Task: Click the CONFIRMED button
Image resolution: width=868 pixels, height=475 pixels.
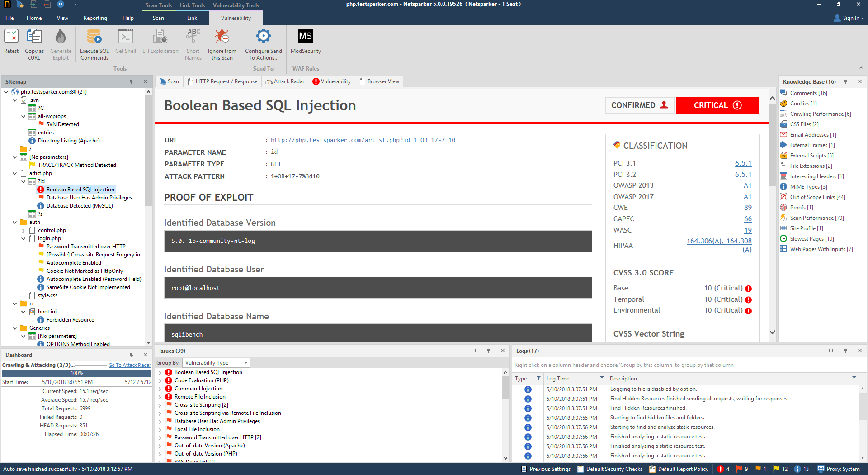Action: [x=639, y=105]
